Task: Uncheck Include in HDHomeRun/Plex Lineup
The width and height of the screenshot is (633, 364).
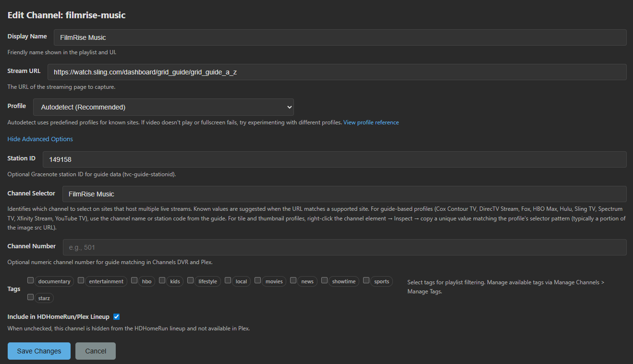Action: pos(117,317)
